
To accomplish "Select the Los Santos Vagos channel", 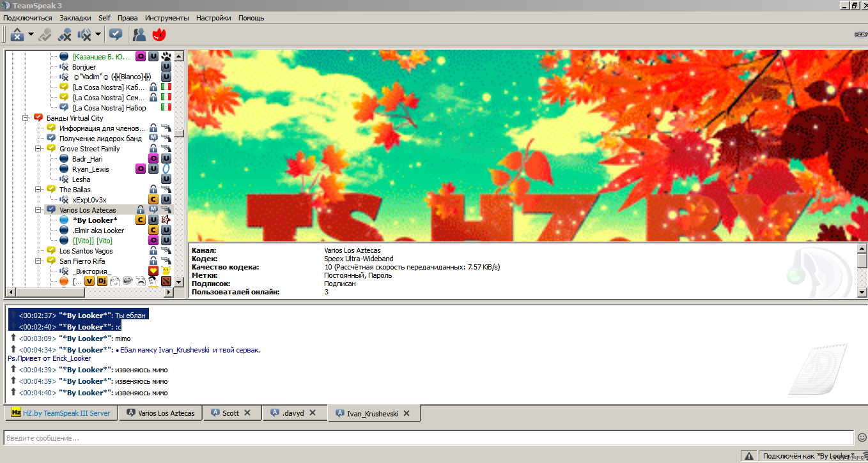I will click(86, 251).
